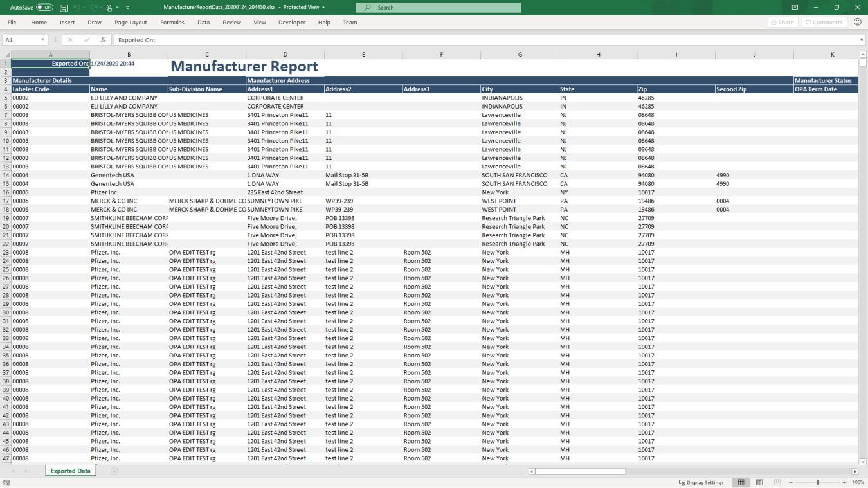Screen dimensions: 868x488
Task: Click the Share button
Action: pos(782,23)
